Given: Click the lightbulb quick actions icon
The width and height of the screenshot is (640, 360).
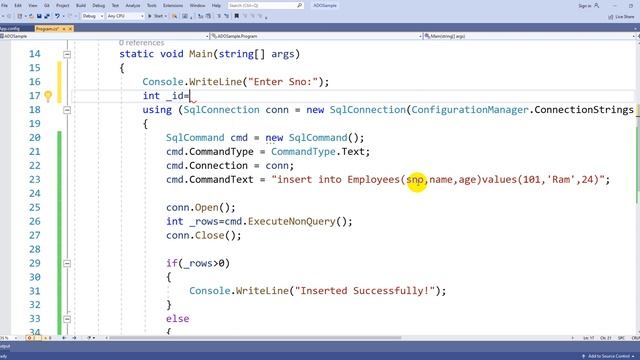Looking at the screenshot, I should point(48,96).
